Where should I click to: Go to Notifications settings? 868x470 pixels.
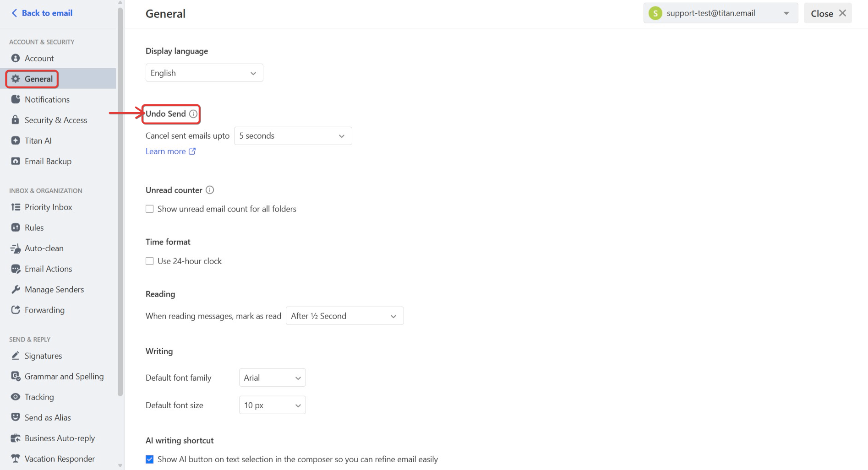[x=47, y=99]
